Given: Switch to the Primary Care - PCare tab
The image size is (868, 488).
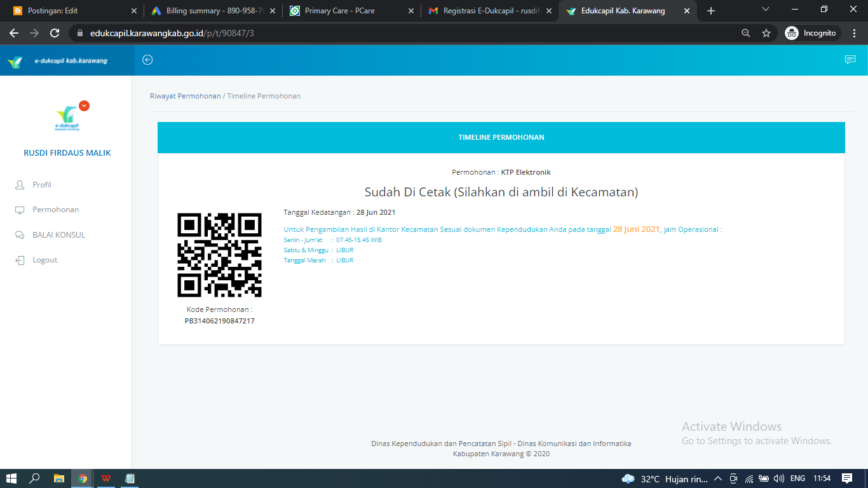Looking at the screenshot, I should coord(351,11).
